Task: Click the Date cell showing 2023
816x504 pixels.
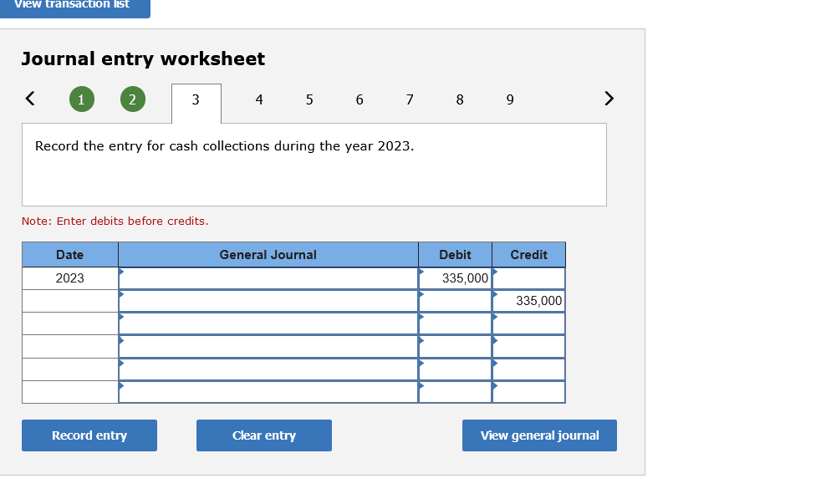Action: click(69, 277)
